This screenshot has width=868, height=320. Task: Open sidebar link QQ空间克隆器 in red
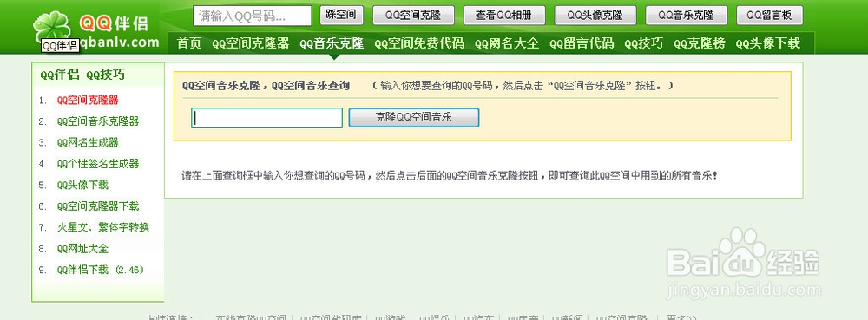click(x=88, y=100)
